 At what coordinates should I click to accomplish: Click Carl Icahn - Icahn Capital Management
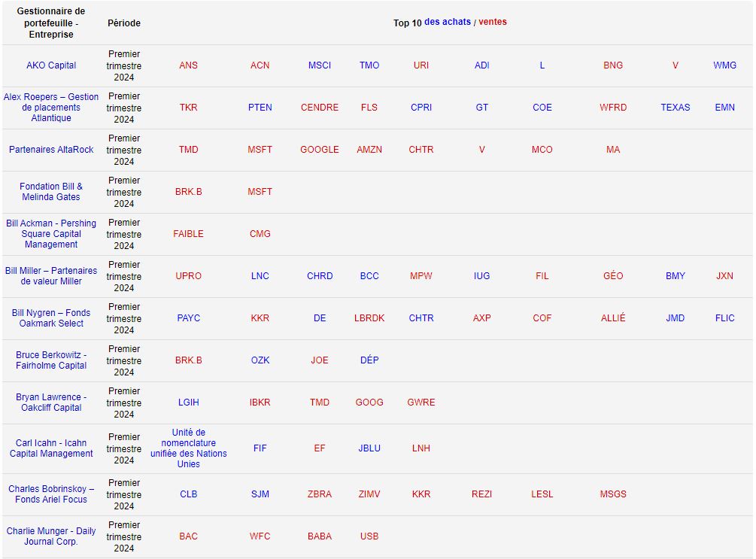[51, 448]
